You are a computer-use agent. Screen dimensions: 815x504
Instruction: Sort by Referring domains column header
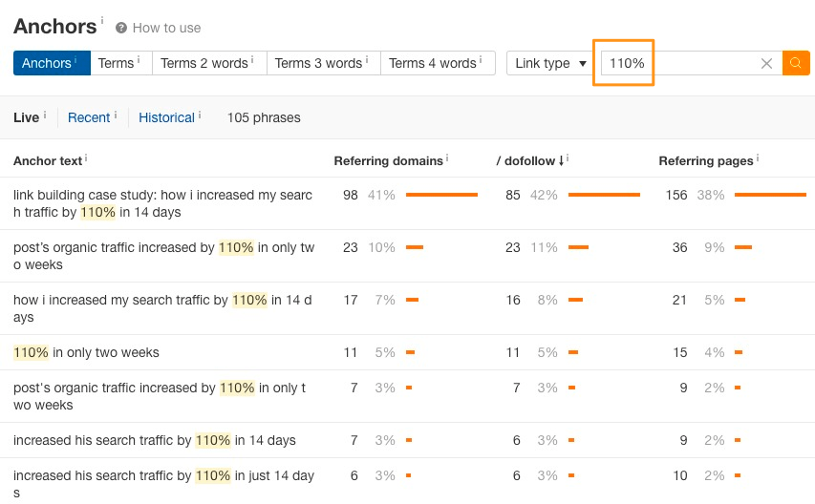pyautogui.click(x=388, y=161)
